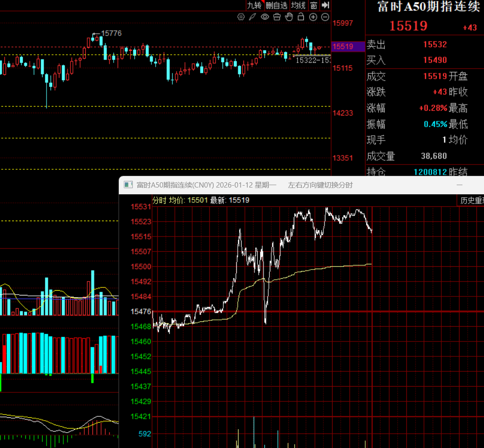The height and width of the screenshot is (448, 484).
Task: Click the 15776 high price label
Action: (x=112, y=33)
